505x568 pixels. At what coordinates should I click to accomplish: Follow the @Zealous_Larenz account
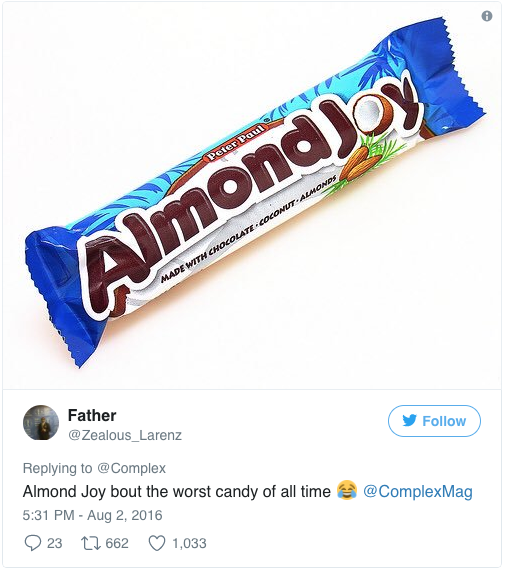pos(434,421)
